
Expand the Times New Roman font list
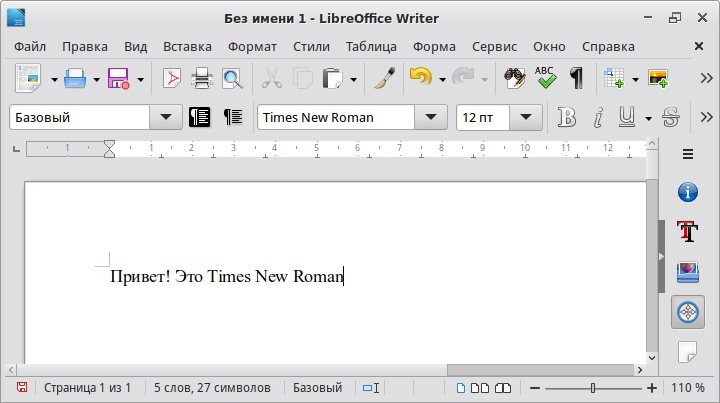[431, 118]
